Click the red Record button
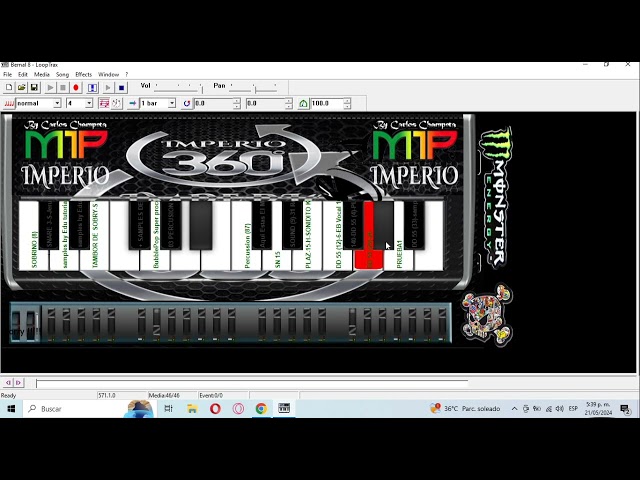 pyautogui.click(x=76, y=87)
